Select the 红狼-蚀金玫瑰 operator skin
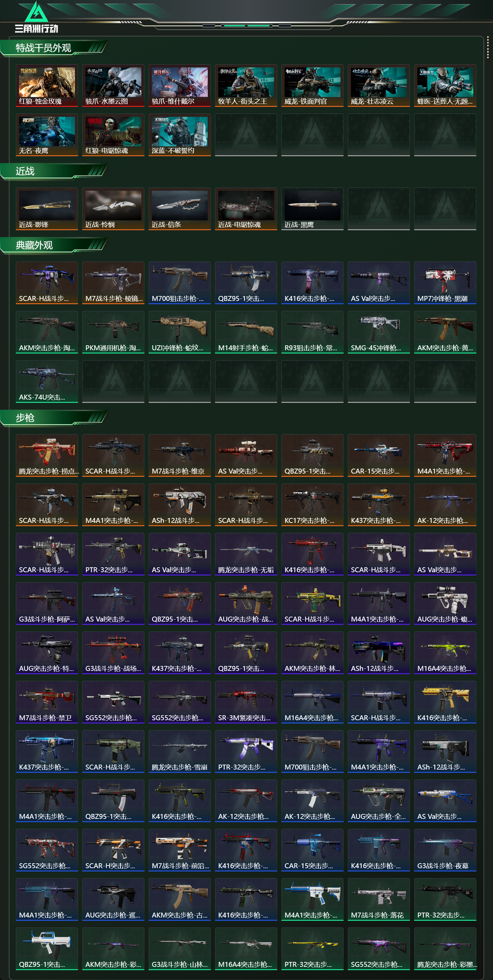The width and height of the screenshot is (493, 980). [x=47, y=86]
